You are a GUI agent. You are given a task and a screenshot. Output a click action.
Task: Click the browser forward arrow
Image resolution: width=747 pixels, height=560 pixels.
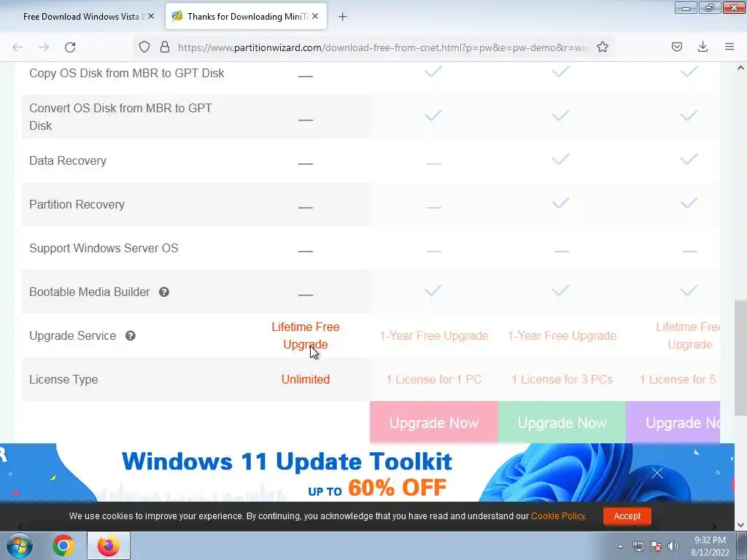44,47
